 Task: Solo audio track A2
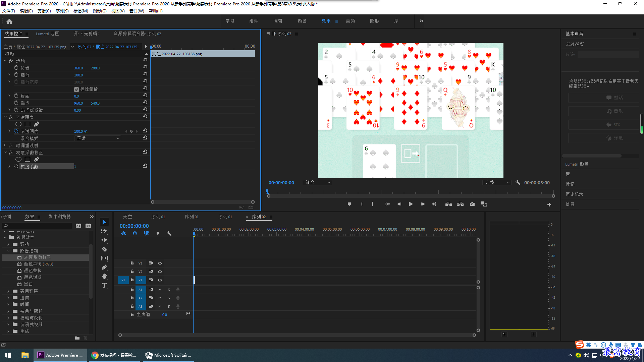pyautogui.click(x=169, y=298)
